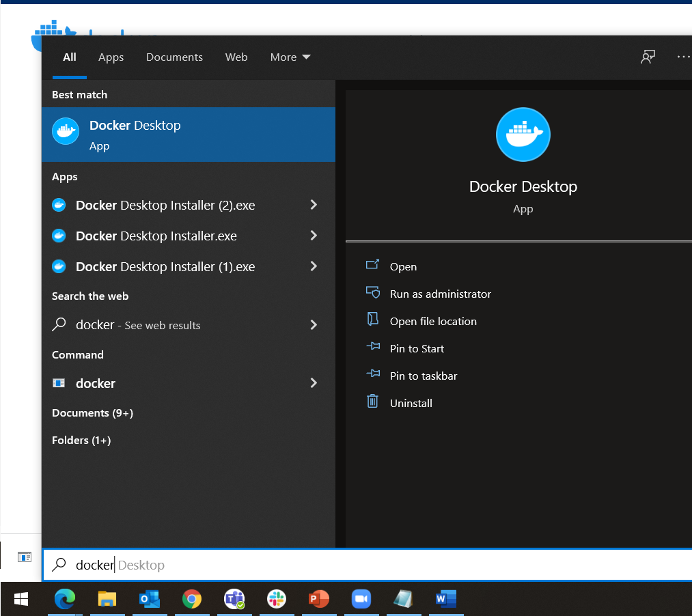This screenshot has height=616, width=692.
Task: Open Word from the taskbar
Action: (446, 599)
